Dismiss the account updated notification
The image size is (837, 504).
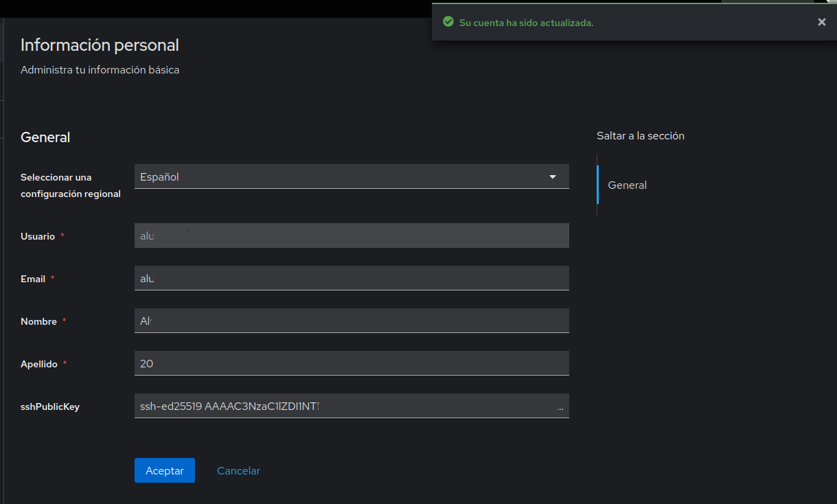pyautogui.click(x=821, y=22)
